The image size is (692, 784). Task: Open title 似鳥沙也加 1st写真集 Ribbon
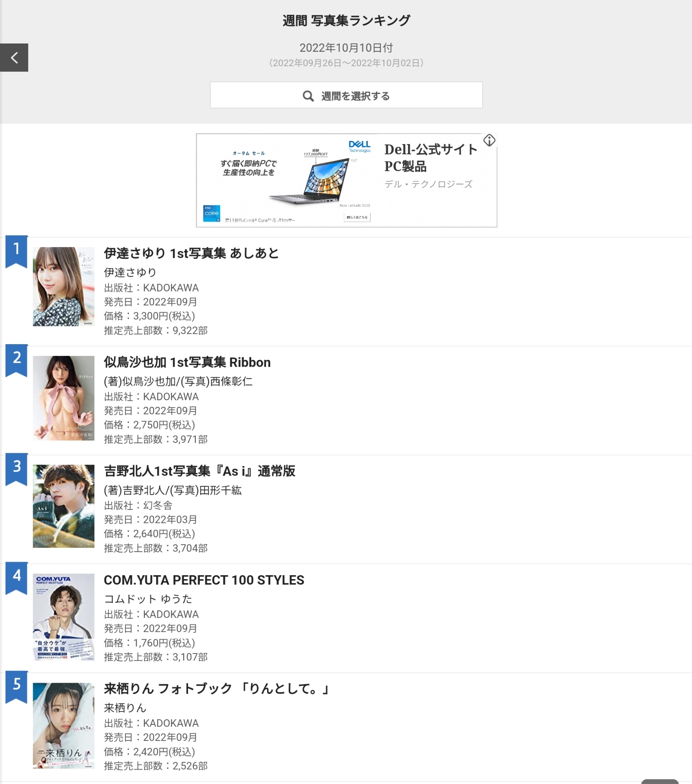[x=187, y=362]
